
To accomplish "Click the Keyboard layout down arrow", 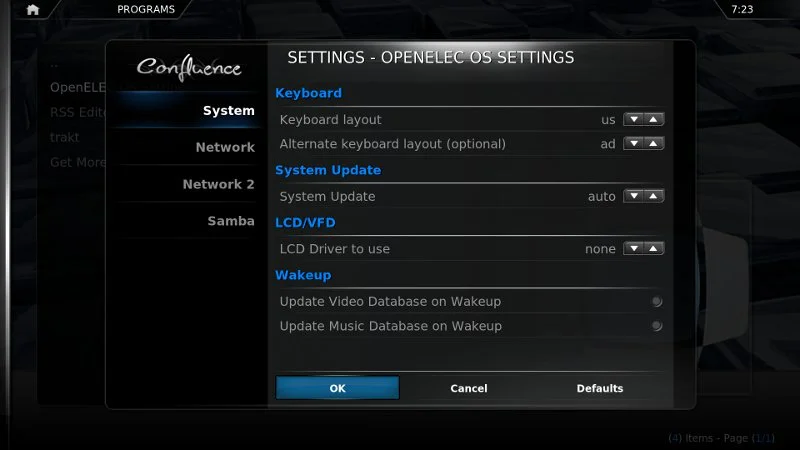I will tap(633, 120).
